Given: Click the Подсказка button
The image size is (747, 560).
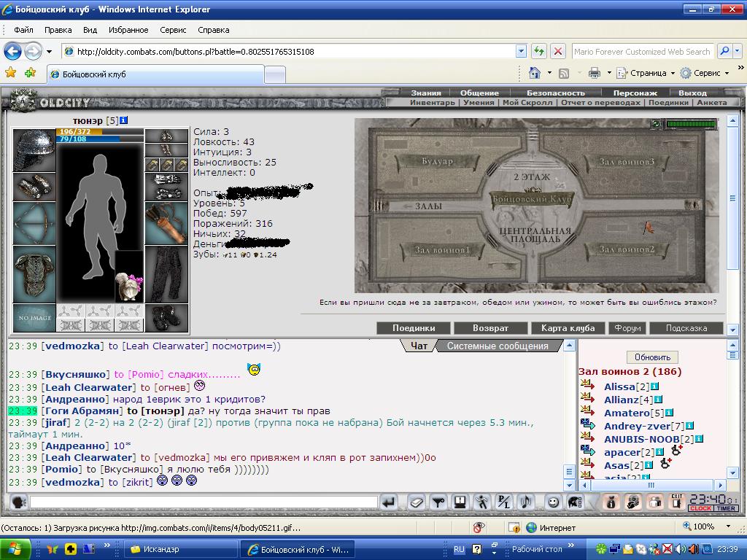Looking at the screenshot, I should click(686, 328).
